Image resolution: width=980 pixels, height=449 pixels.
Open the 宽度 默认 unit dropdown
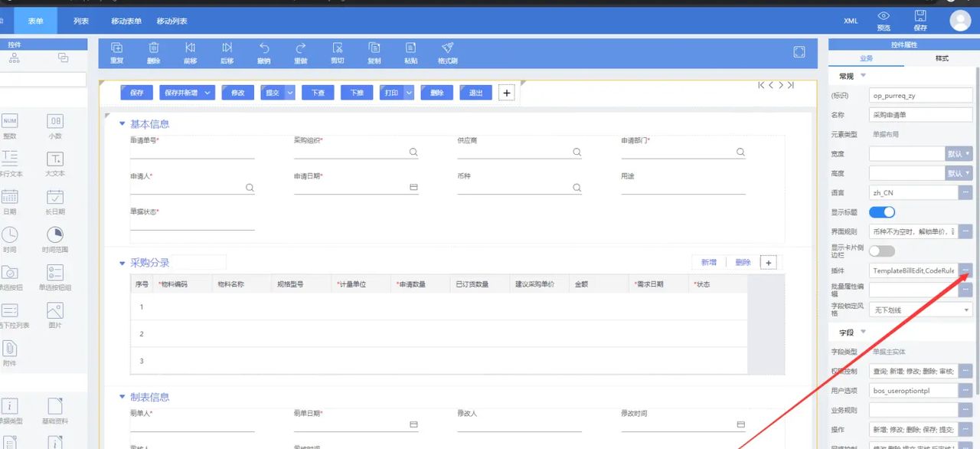(x=959, y=153)
